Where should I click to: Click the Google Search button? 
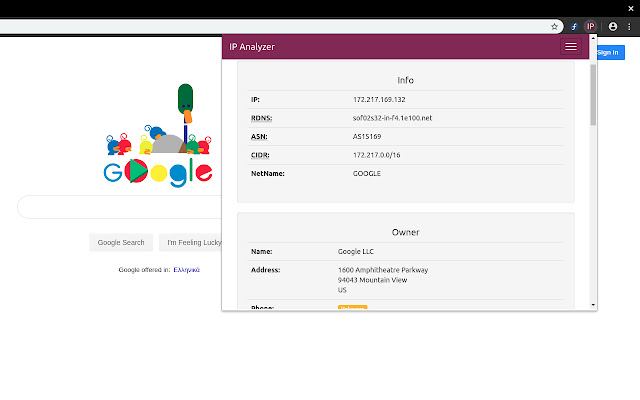click(x=121, y=242)
